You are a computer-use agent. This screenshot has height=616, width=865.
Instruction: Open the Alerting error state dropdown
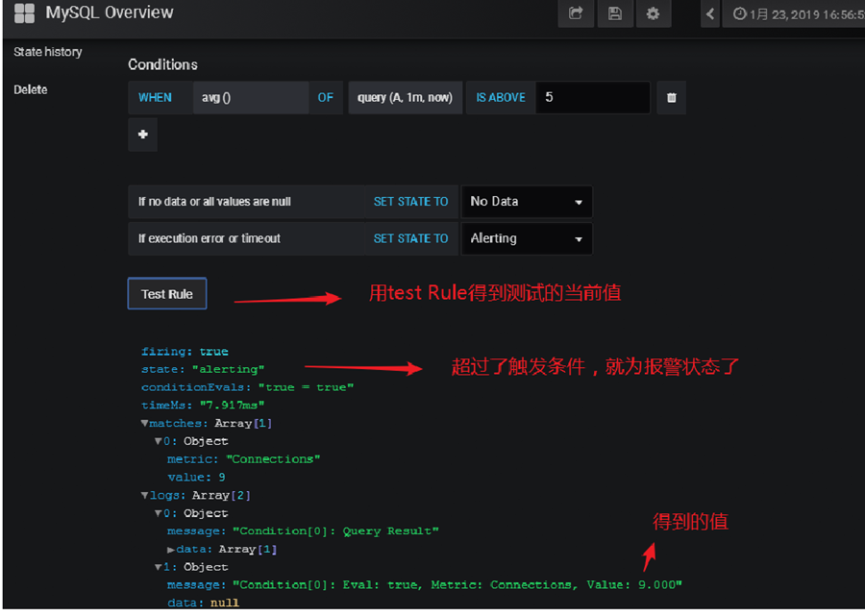527,238
